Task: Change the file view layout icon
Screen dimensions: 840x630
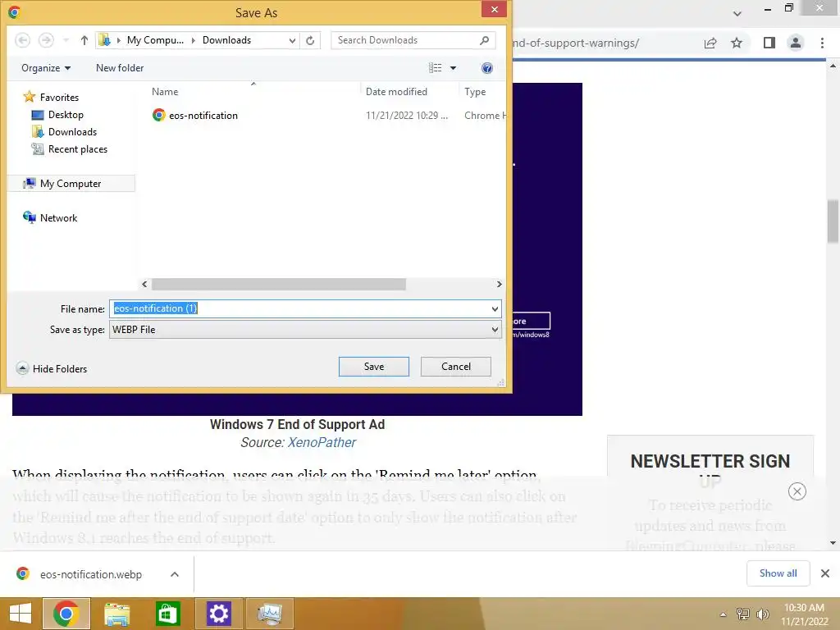Action: point(435,68)
